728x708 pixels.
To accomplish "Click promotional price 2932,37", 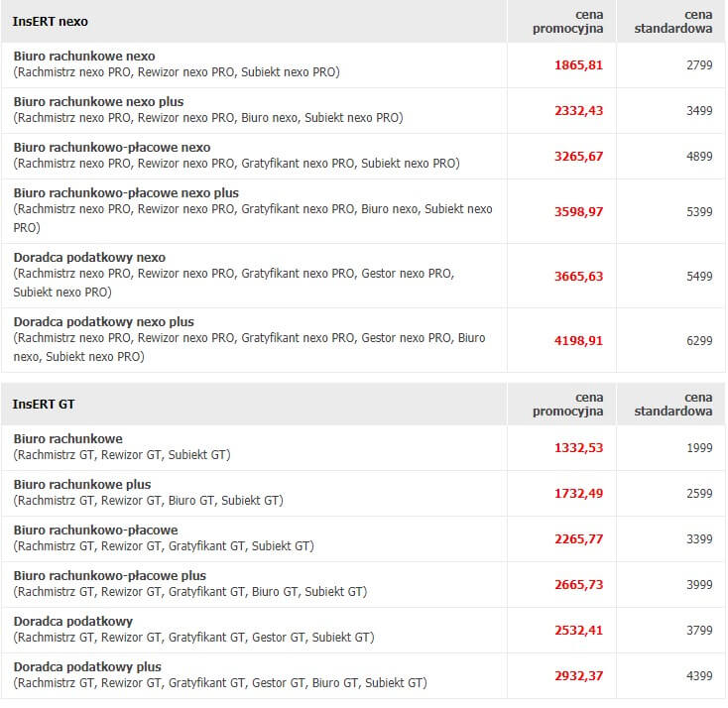I will point(578,676).
